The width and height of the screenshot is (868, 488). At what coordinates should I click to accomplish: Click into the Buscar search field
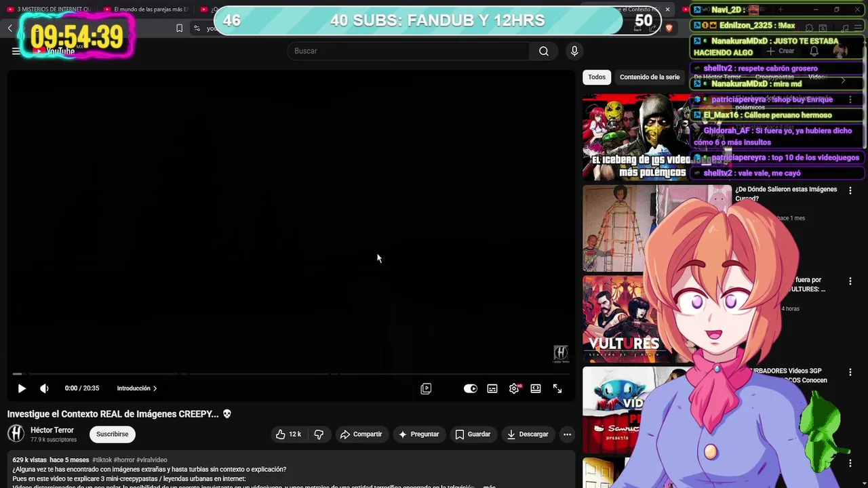[x=409, y=51]
